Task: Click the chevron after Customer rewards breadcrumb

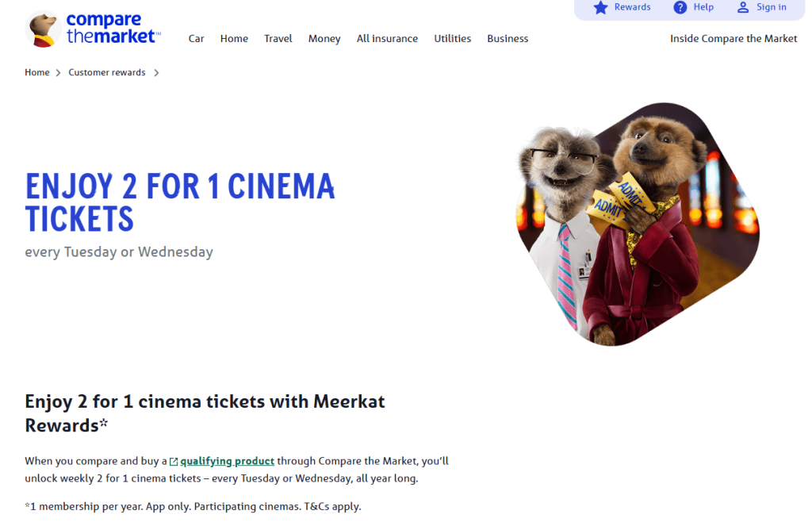Action: pos(156,73)
